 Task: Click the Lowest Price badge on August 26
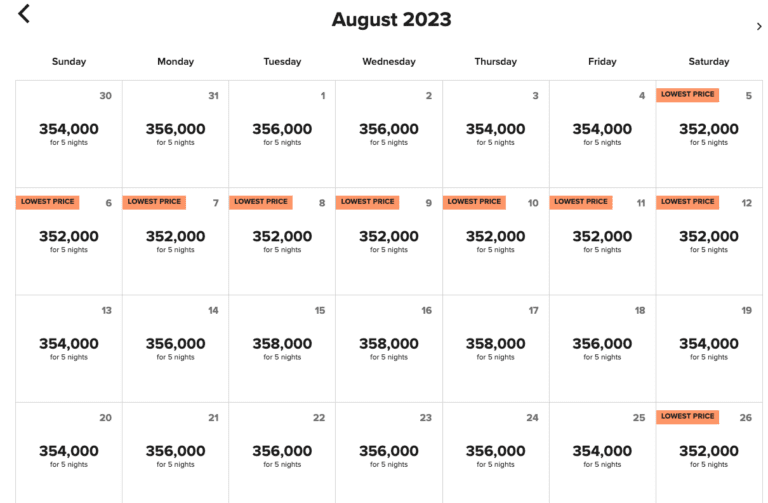pyautogui.click(x=688, y=416)
